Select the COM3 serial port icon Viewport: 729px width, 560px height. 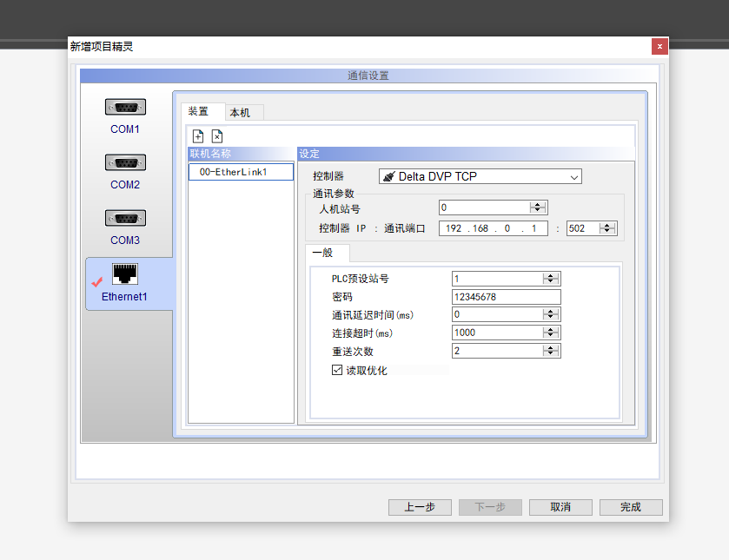pyautogui.click(x=125, y=219)
